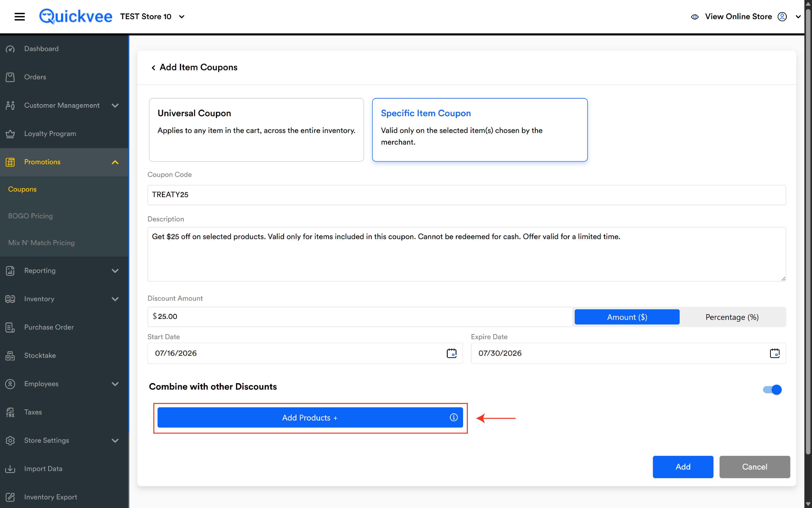Click the Cancel button
Image resolution: width=812 pixels, height=508 pixels.
pyautogui.click(x=754, y=467)
